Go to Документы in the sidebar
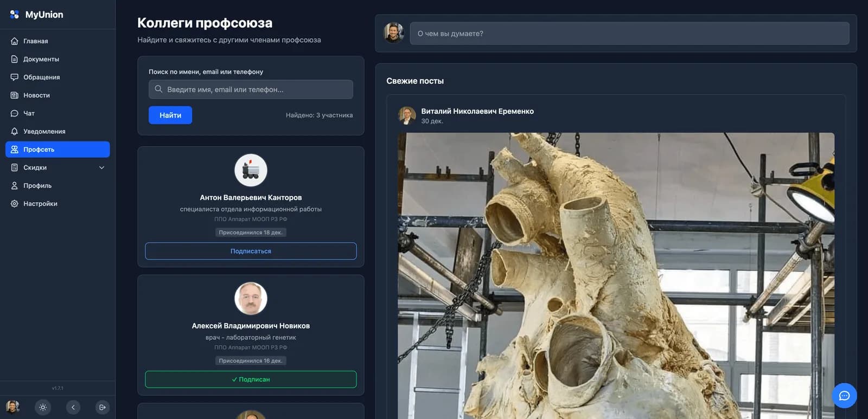 point(58,59)
